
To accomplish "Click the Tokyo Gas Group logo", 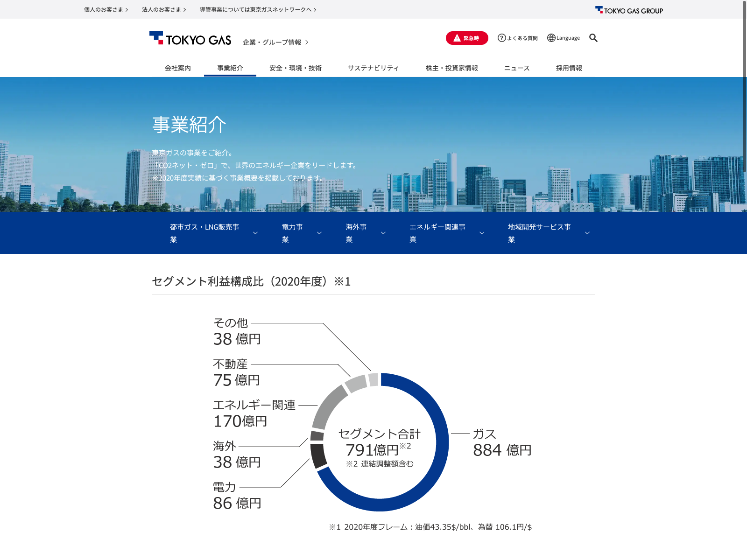I will 629,10.
